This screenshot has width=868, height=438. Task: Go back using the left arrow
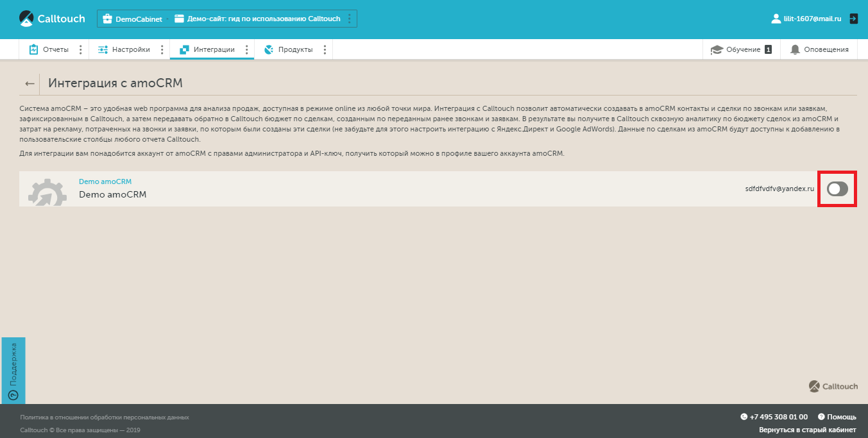30,83
